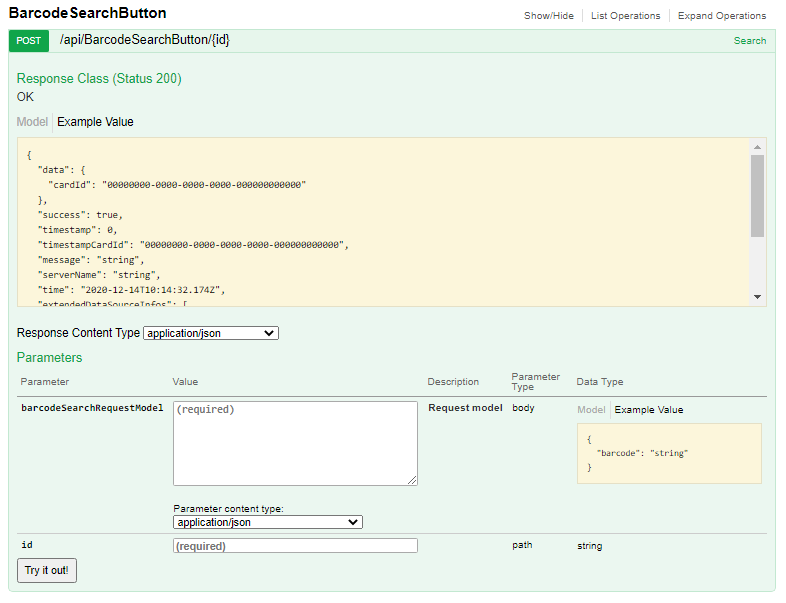Select the response Example Value tab
786x603 pixels.
coord(95,122)
